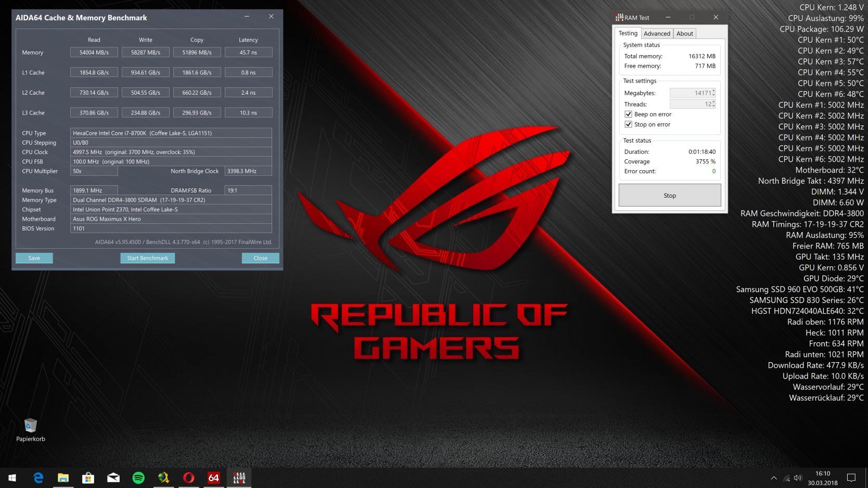Click BIOS Version 1101 field
The height and width of the screenshot is (488, 868).
(171, 228)
